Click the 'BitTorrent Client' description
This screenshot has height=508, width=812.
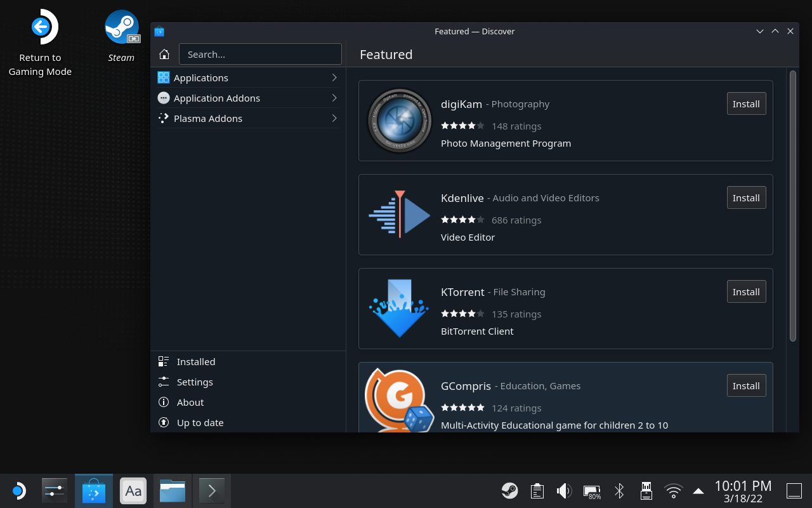[x=477, y=331]
